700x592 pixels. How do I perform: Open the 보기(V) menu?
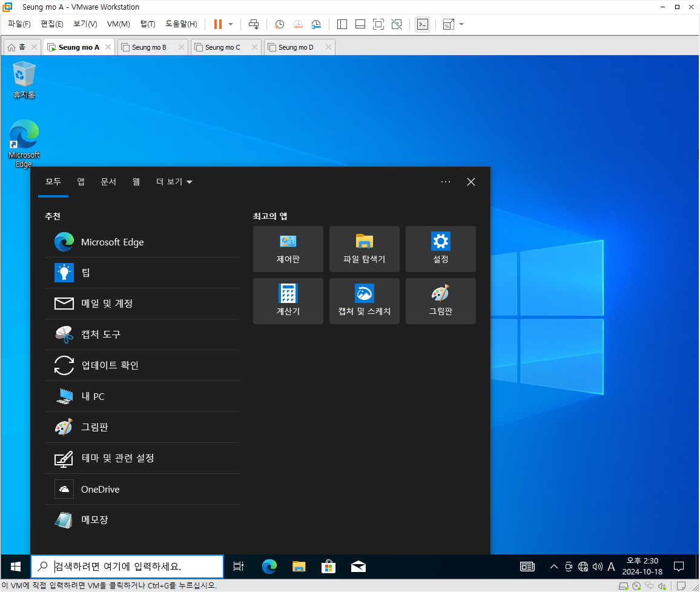point(85,24)
